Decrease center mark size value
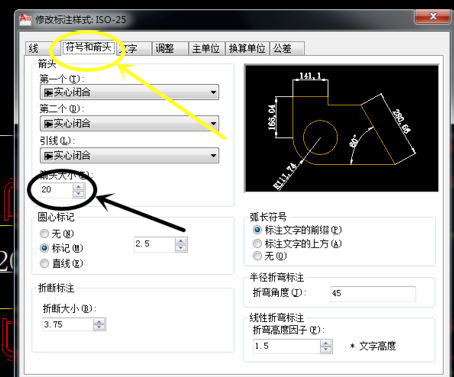The width and height of the screenshot is (454, 377). (x=181, y=248)
